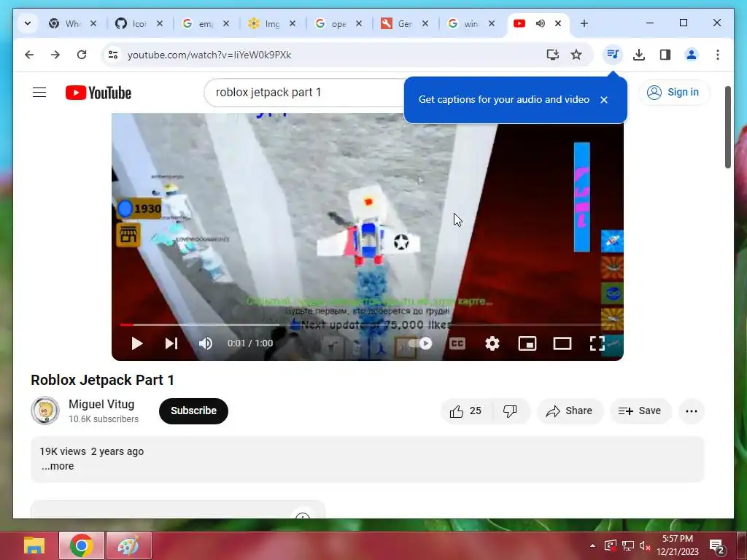Screen dimensions: 747x560
Task: Open muted volume tray icon
Action: coord(645,545)
